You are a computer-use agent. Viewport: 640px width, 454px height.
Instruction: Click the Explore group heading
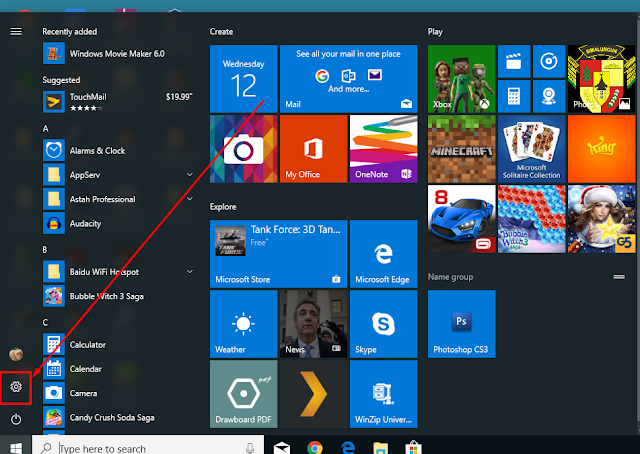[223, 207]
